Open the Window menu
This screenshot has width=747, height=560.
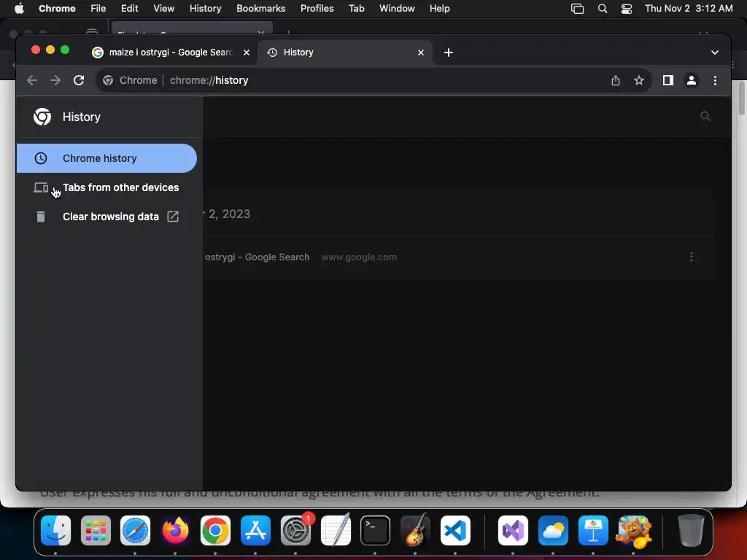coord(397,8)
